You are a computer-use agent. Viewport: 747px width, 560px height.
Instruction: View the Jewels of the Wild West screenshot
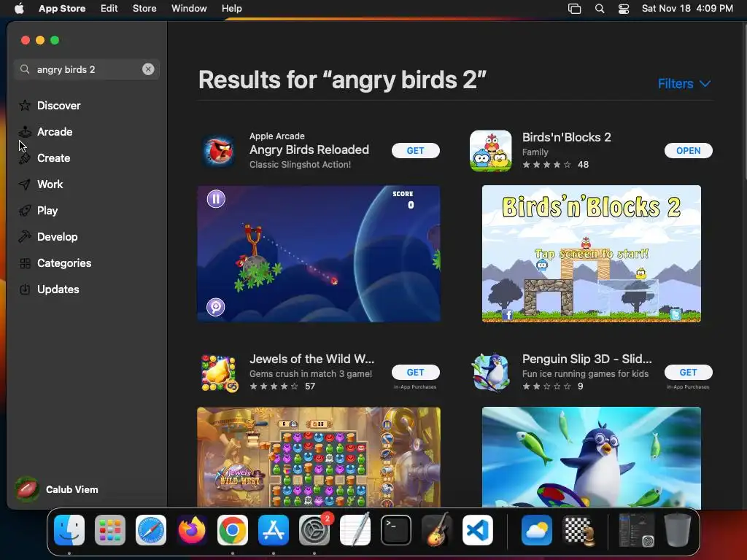319,456
